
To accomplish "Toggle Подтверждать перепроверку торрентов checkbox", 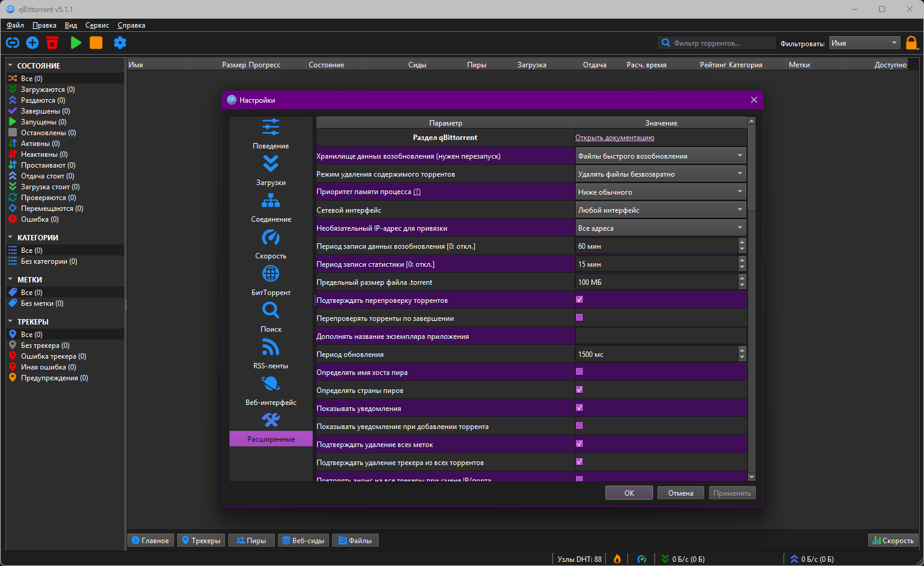I will [x=579, y=299].
